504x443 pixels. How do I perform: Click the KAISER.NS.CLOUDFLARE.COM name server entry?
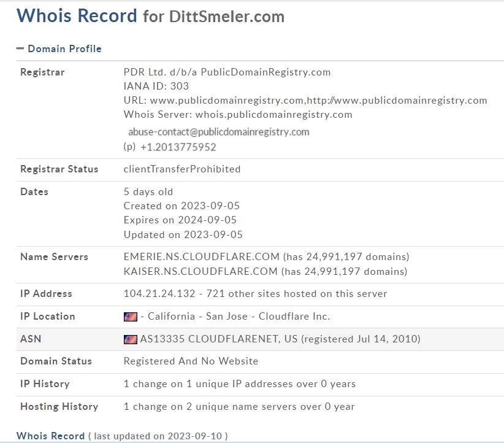click(x=265, y=272)
